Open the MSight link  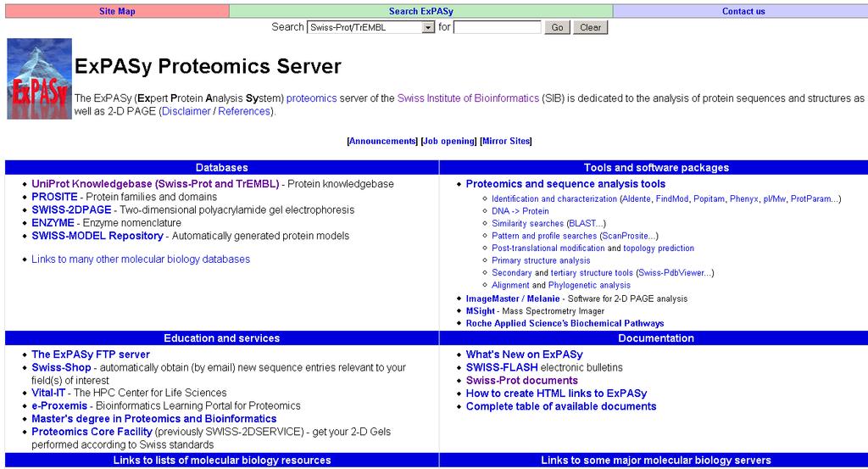(x=480, y=311)
